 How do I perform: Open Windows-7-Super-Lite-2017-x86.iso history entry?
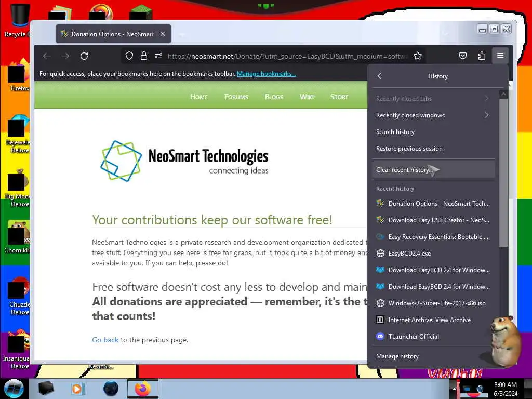coord(433,303)
